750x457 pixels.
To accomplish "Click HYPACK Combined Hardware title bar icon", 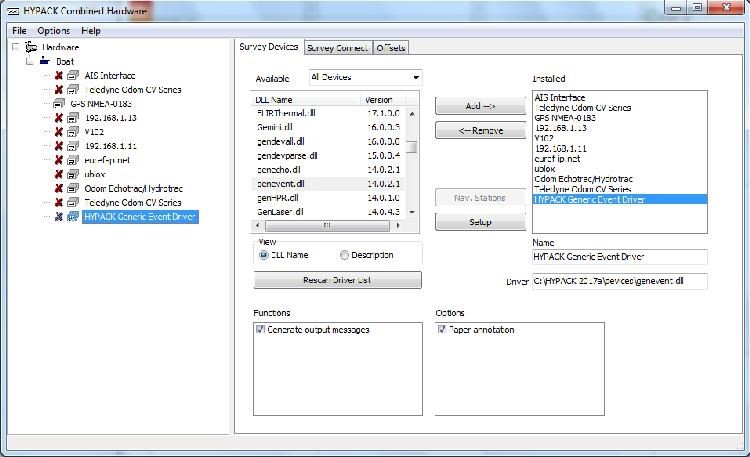I will point(13,11).
